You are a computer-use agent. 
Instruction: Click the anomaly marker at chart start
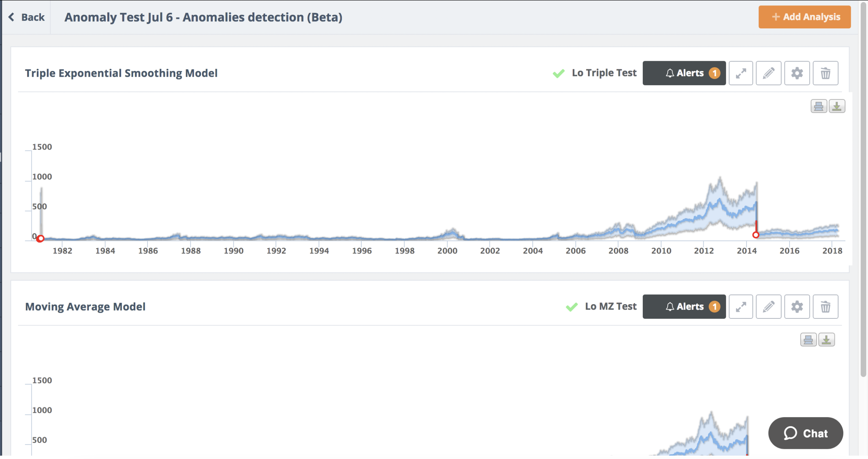[40, 239]
